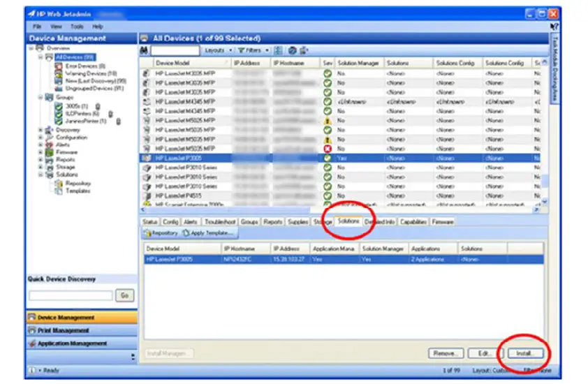Open the Groups tab
This screenshot has width=588, height=384.
coord(249,222)
